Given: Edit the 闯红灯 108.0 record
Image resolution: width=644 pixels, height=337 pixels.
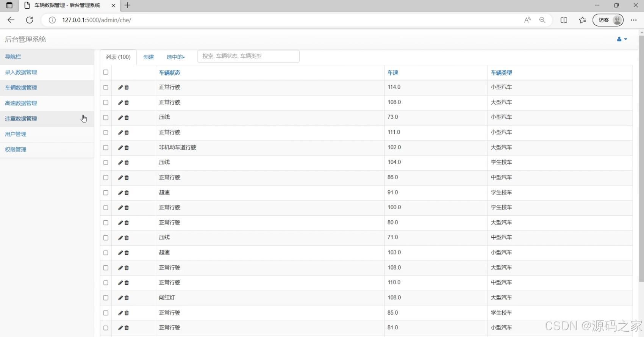Looking at the screenshot, I should [x=120, y=298].
